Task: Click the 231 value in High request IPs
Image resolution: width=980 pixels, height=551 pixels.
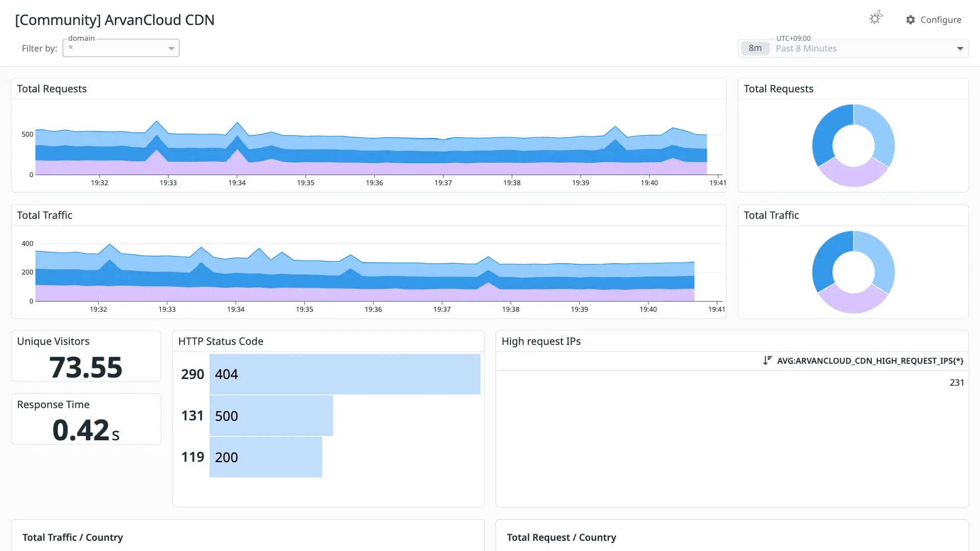Action: click(957, 383)
